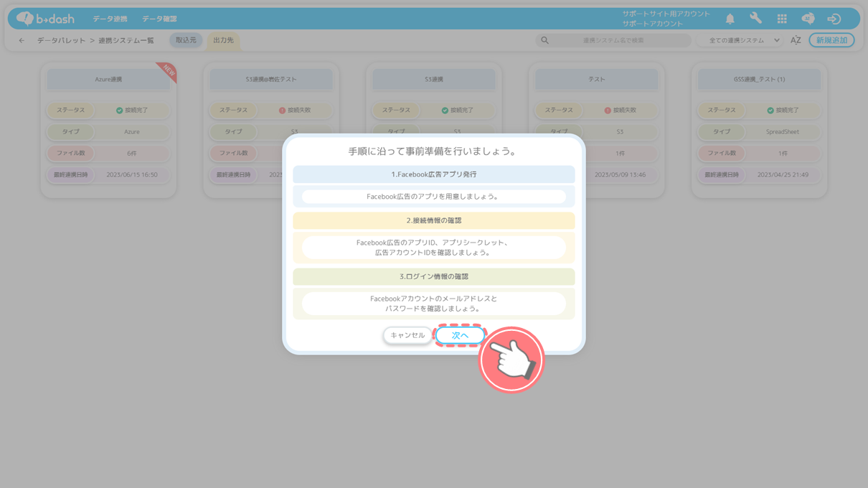Open the wrench settings icon
This screenshot has width=868, height=488.
point(756,19)
